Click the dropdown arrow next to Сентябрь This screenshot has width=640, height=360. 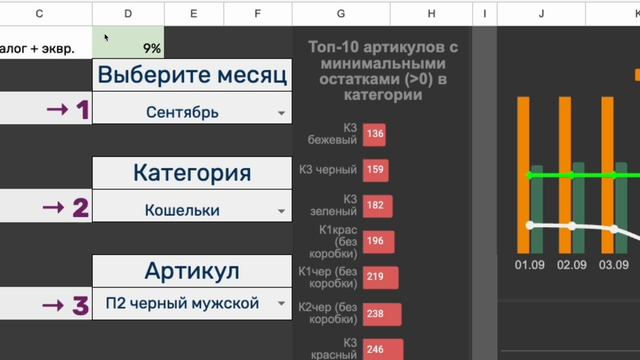pyautogui.click(x=281, y=113)
